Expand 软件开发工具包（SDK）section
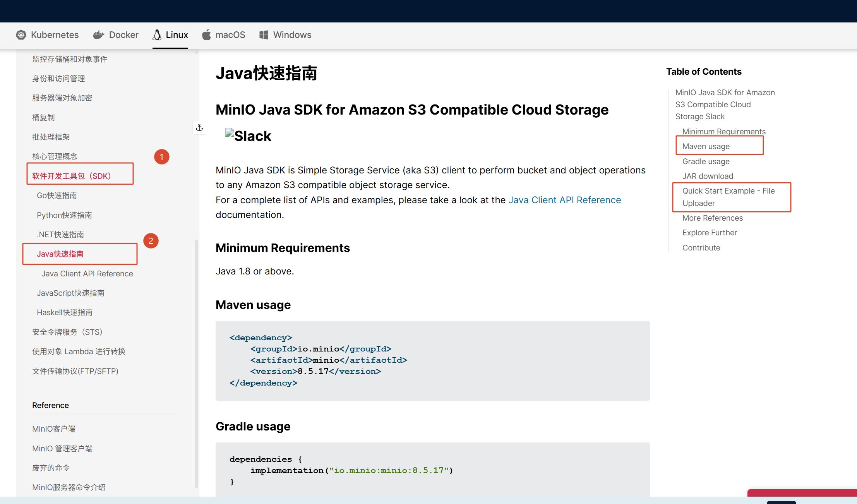Viewport: 857px width, 504px height. click(x=72, y=176)
